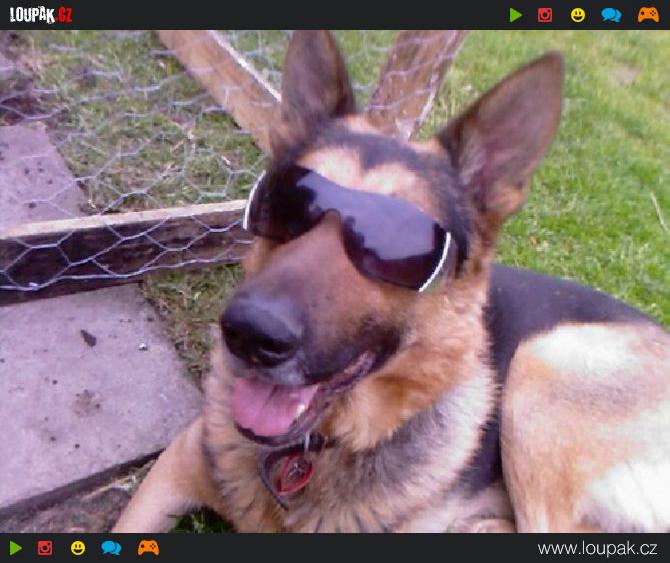Select the yellow smiley face icon in header
670x563 pixels.
[578, 15]
